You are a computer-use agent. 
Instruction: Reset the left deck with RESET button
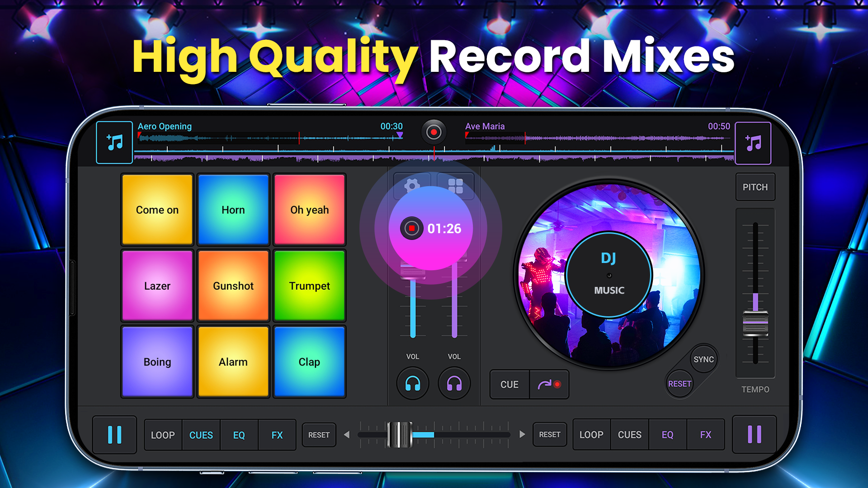[x=319, y=435]
